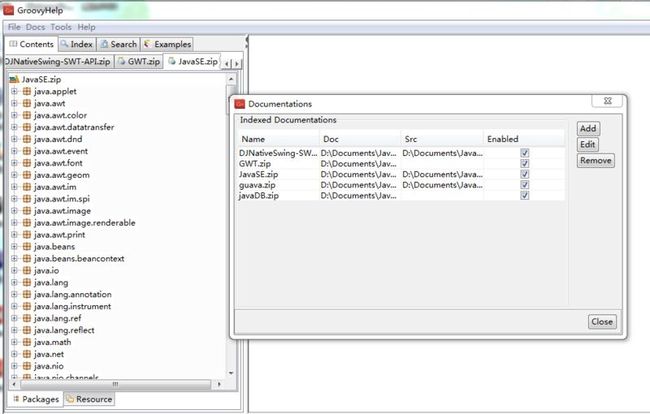Disable the javaDB.zip Enabled checkbox
The image size is (650, 414).
pos(524,195)
